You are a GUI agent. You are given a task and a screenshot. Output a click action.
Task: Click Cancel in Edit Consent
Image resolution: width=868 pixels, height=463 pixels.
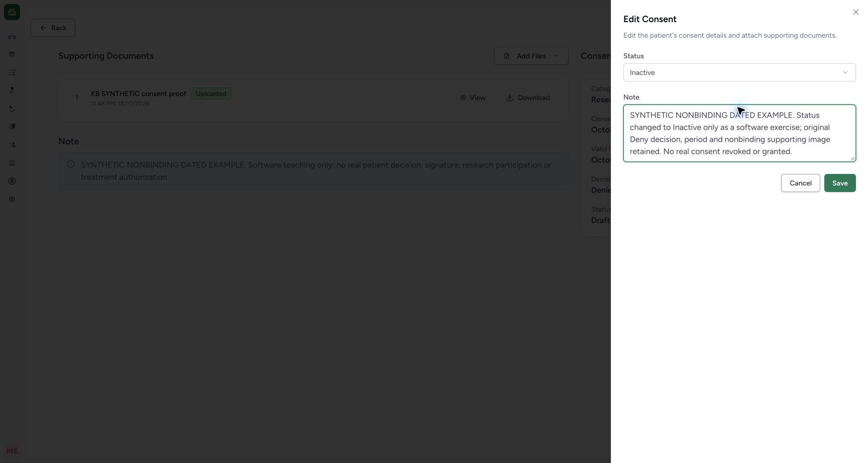coord(800,183)
